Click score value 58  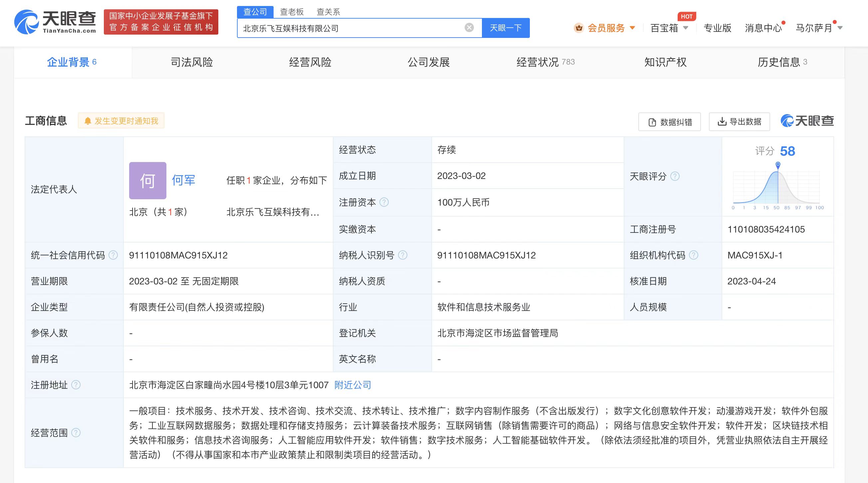787,151
